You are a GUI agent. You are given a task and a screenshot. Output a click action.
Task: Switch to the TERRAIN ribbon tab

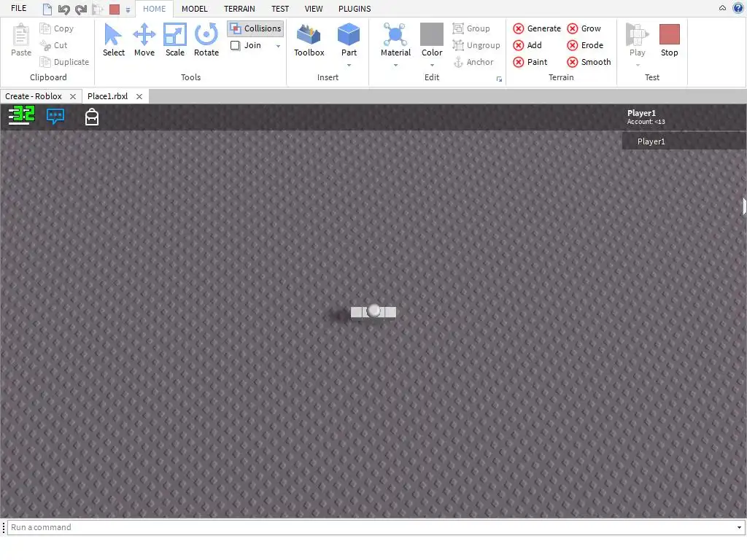(x=239, y=9)
